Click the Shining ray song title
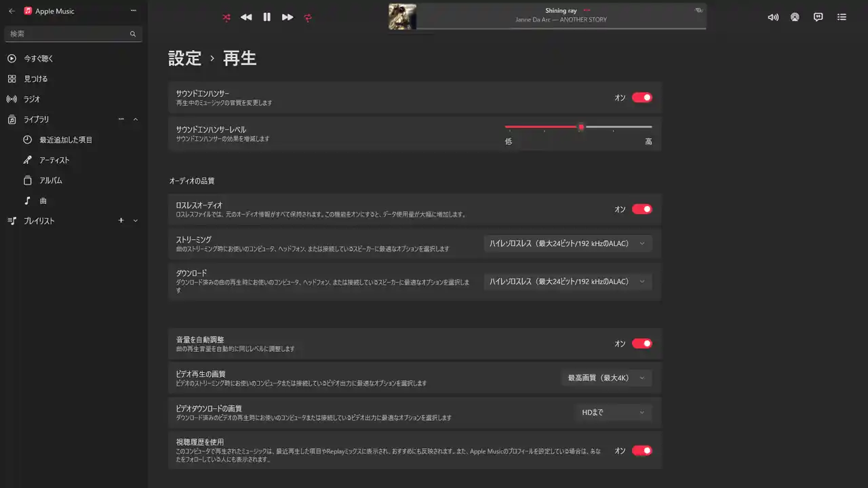The width and height of the screenshot is (868, 488). 561,11
